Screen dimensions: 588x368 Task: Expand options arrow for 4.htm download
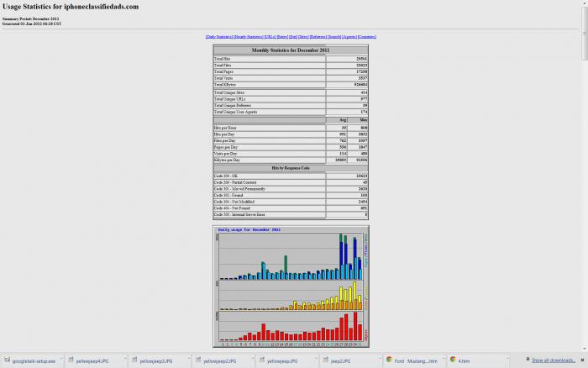pos(507,360)
